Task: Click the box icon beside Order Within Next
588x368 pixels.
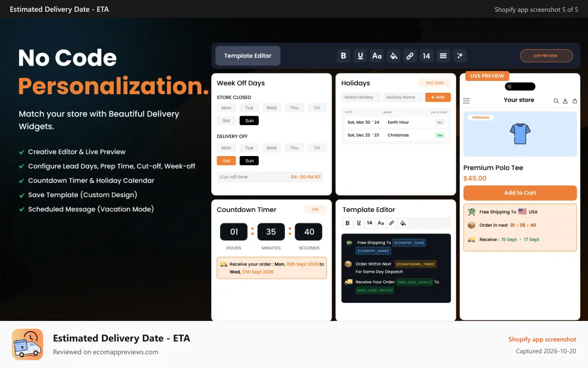Action: click(x=348, y=264)
